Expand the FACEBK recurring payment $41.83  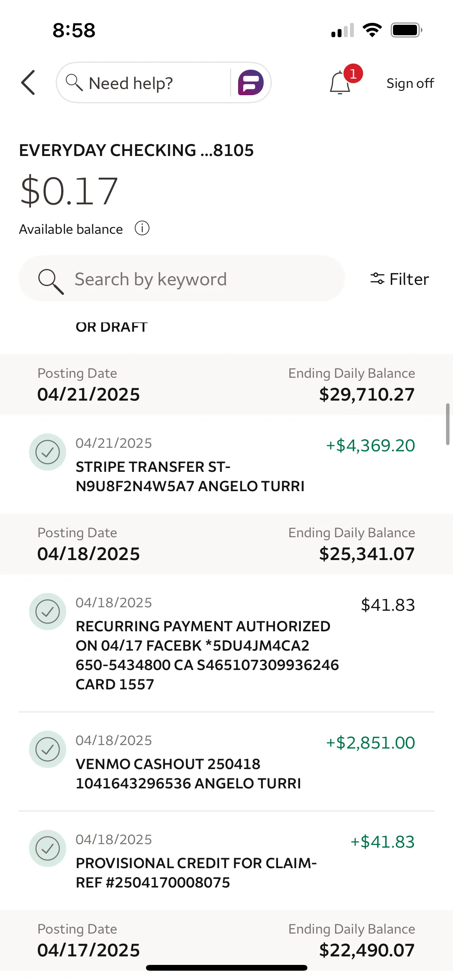coord(232,644)
